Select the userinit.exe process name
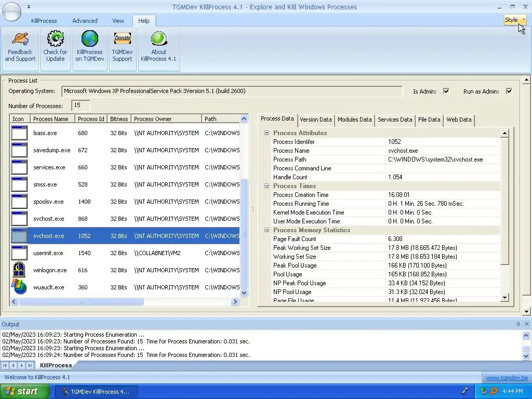The image size is (532, 399). click(48, 253)
